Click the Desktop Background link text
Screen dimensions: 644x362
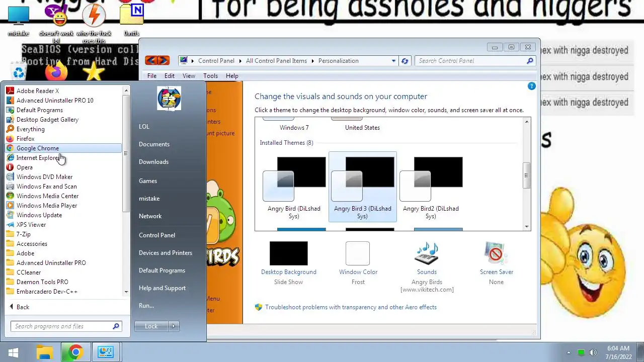[288, 272]
